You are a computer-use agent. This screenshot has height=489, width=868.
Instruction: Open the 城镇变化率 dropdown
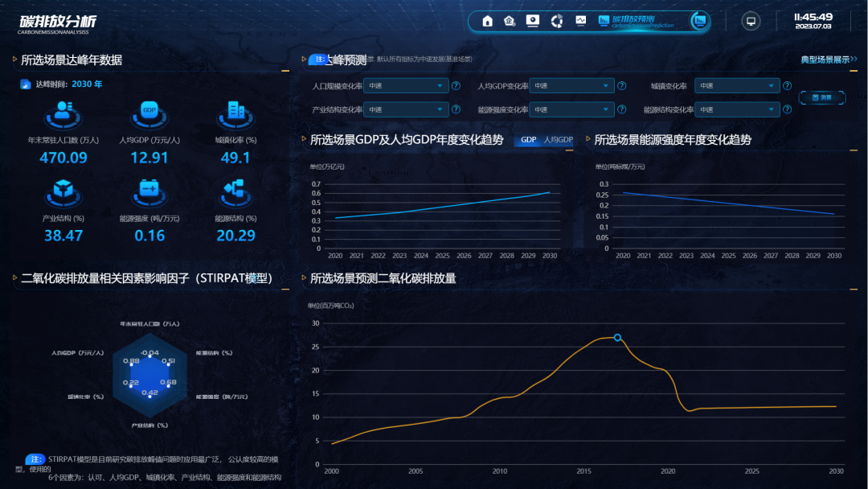click(737, 86)
